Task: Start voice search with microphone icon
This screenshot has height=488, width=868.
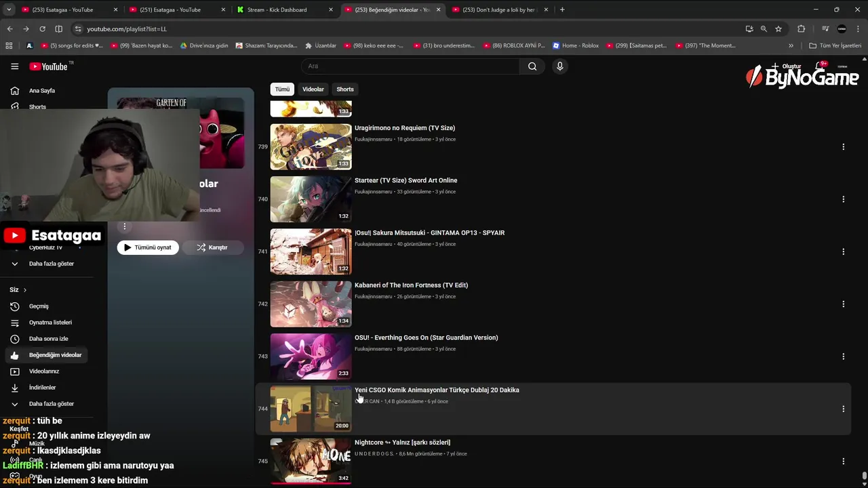Action: pos(559,66)
